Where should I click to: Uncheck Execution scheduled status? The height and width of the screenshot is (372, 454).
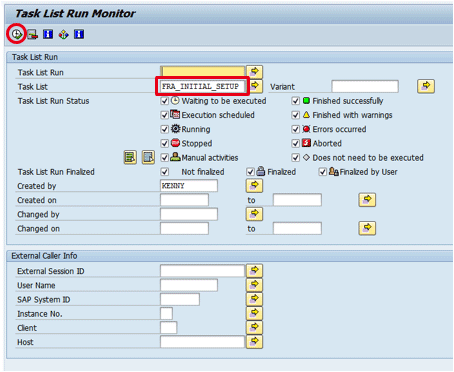tap(165, 115)
